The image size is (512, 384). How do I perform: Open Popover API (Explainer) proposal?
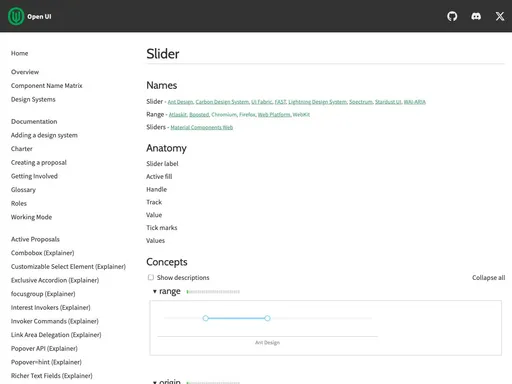[44, 349]
